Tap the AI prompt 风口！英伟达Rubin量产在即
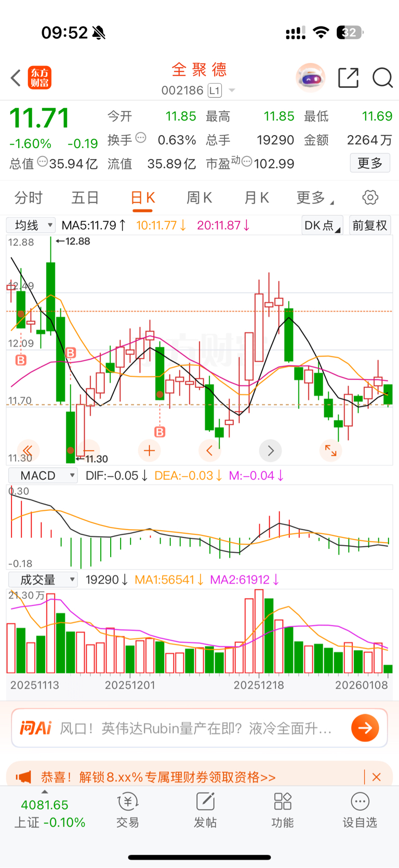 (195, 728)
